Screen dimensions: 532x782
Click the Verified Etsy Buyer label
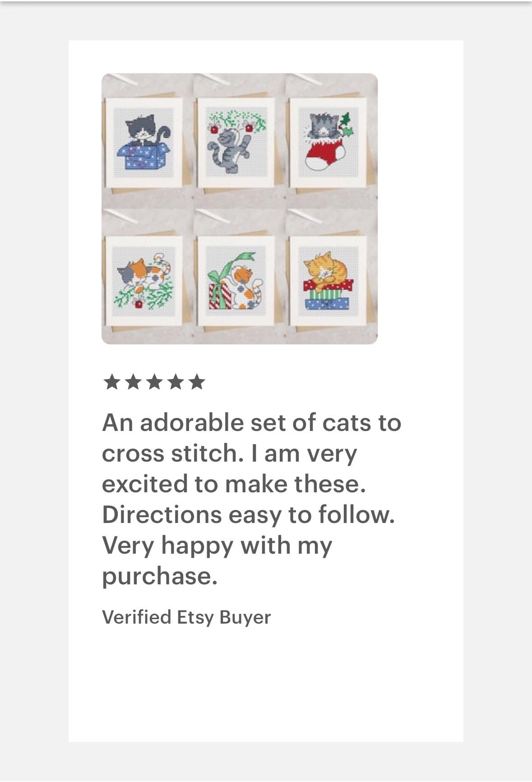click(x=186, y=617)
